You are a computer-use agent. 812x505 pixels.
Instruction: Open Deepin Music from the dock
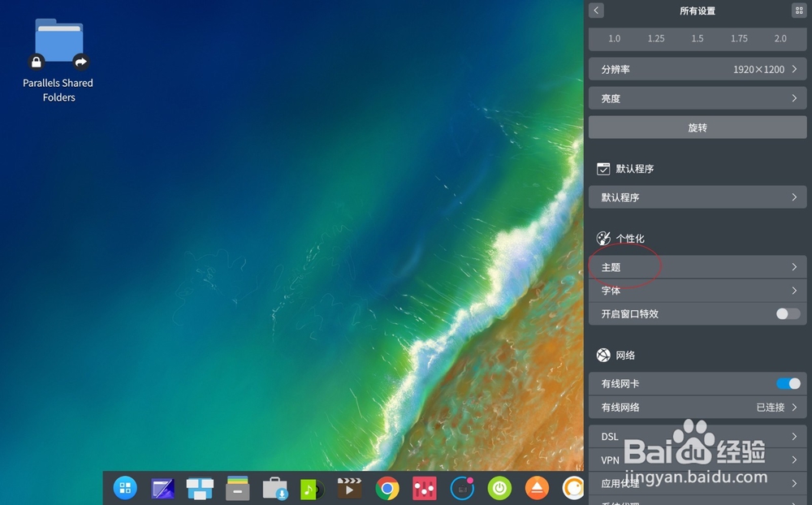click(x=312, y=488)
